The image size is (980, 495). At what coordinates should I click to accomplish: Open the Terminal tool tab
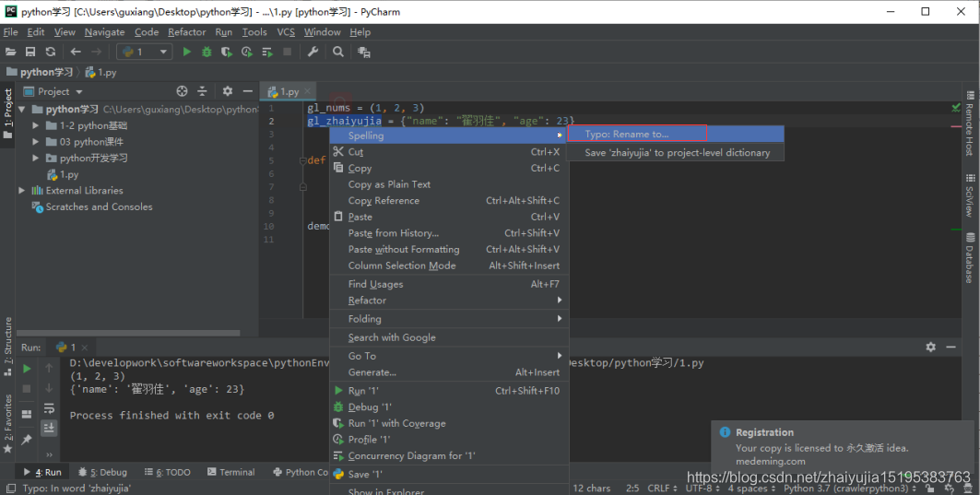(x=230, y=473)
